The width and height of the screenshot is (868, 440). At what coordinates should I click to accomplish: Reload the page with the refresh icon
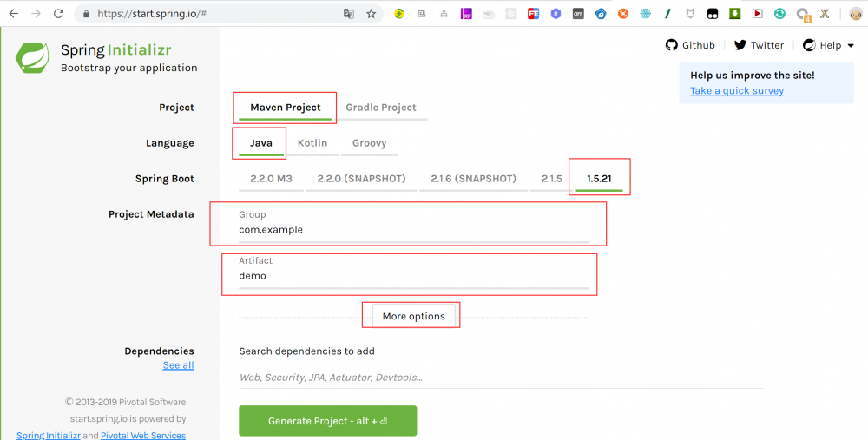tap(59, 14)
